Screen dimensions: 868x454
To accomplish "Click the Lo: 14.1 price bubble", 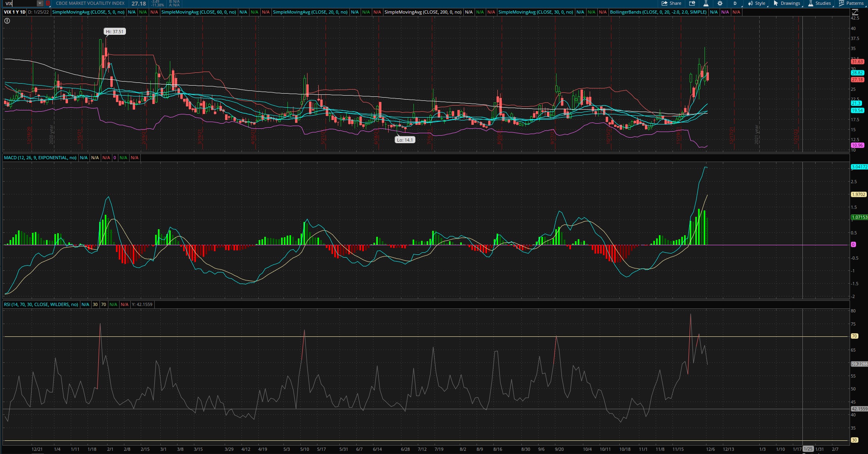I will (405, 140).
